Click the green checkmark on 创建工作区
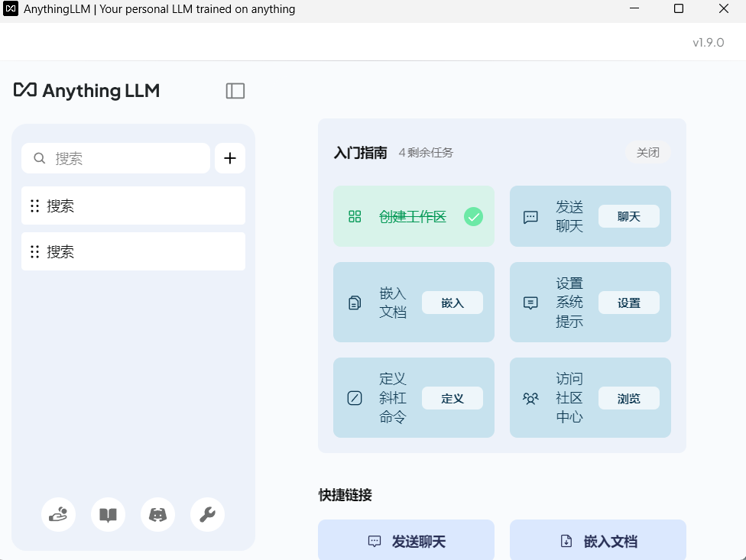Viewport: 746px width, 560px height. pos(473,216)
